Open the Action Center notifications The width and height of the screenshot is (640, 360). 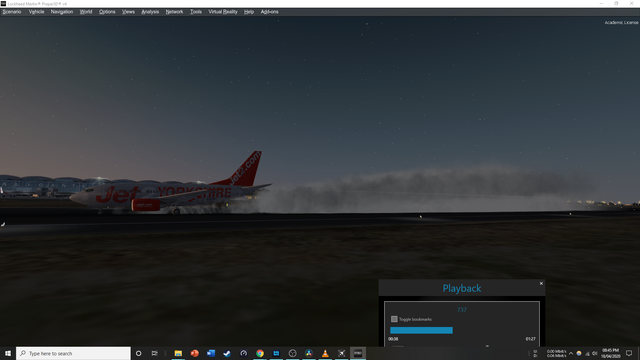coord(629,353)
